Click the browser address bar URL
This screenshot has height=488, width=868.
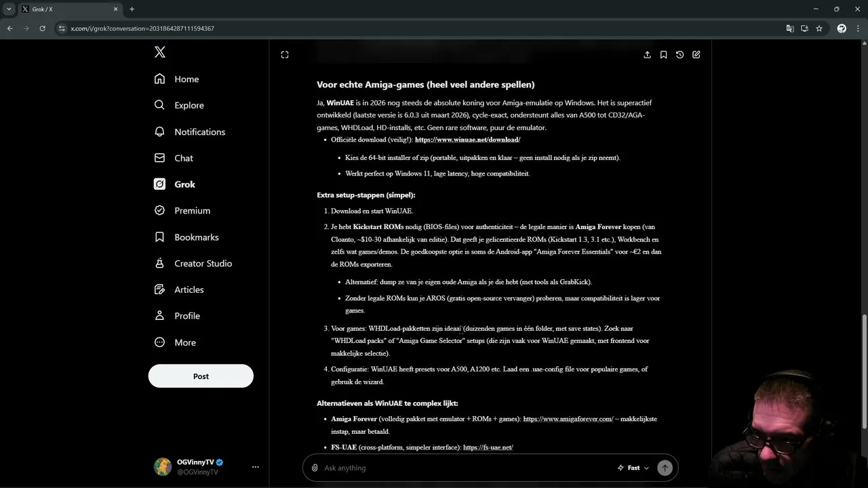[142, 28]
